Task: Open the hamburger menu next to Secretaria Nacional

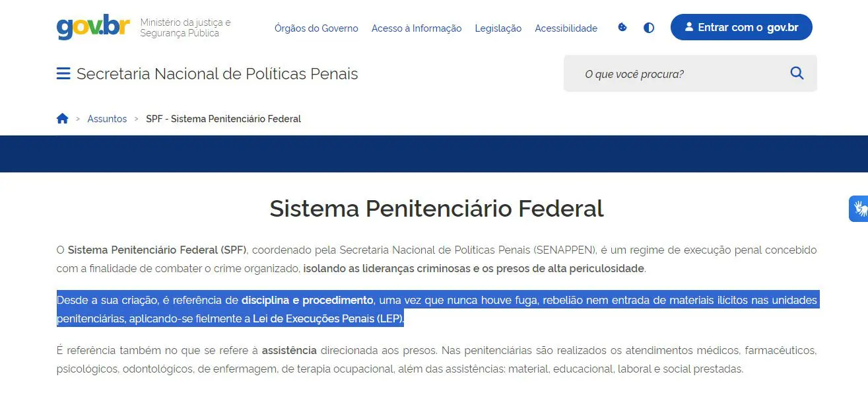Action: [x=63, y=73]
